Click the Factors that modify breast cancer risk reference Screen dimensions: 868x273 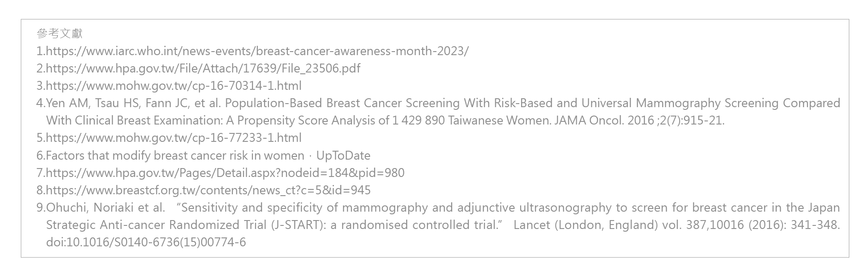click(x=175, y=156)
